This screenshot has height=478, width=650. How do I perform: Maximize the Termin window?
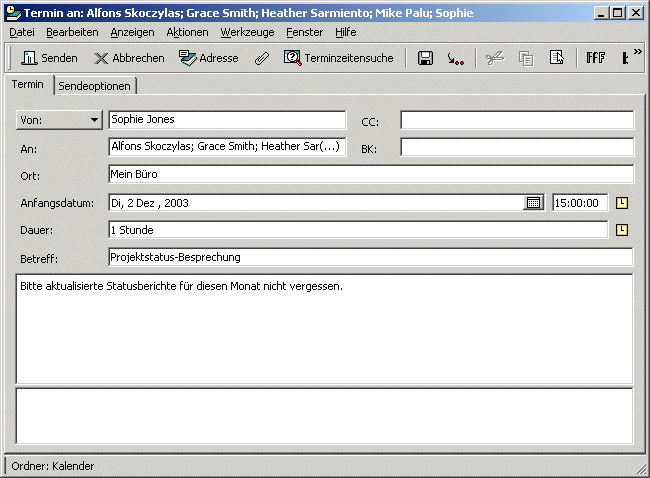click(x=618, y=13)
